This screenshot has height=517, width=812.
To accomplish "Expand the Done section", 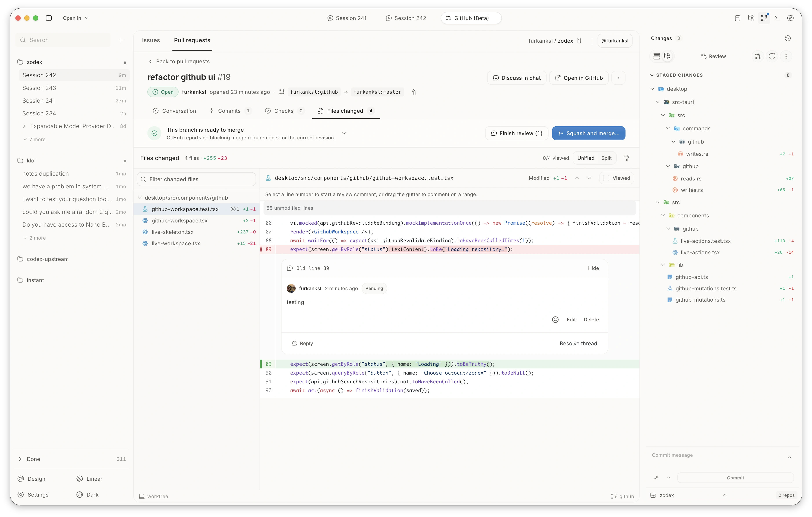I will [71, 459].
